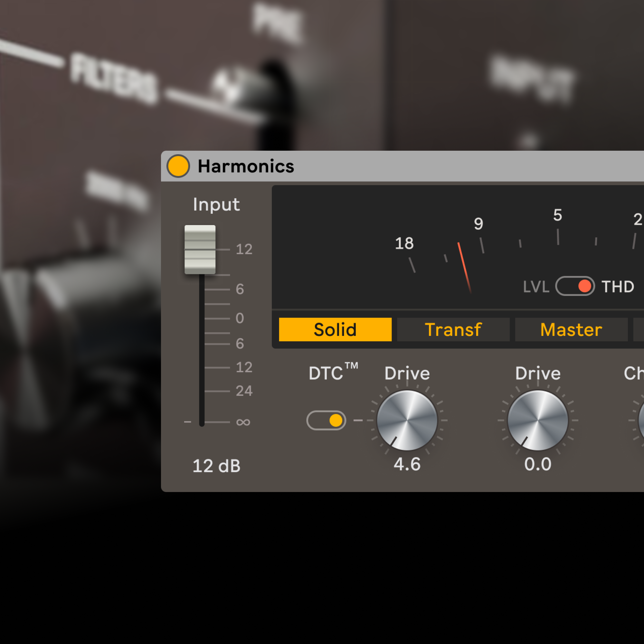The image size is (644, 644).
Task: Click the THD label beside the meter switch
Action: (x=618, y=287)
